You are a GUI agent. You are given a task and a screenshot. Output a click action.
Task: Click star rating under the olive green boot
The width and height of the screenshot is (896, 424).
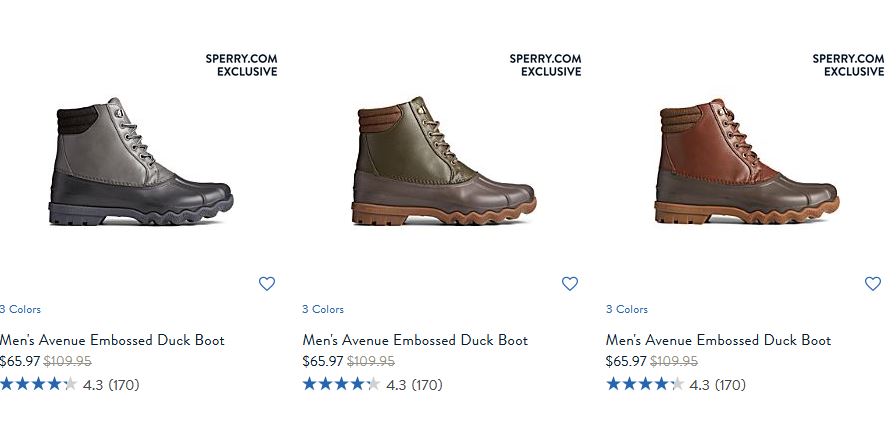click(341, 384)
